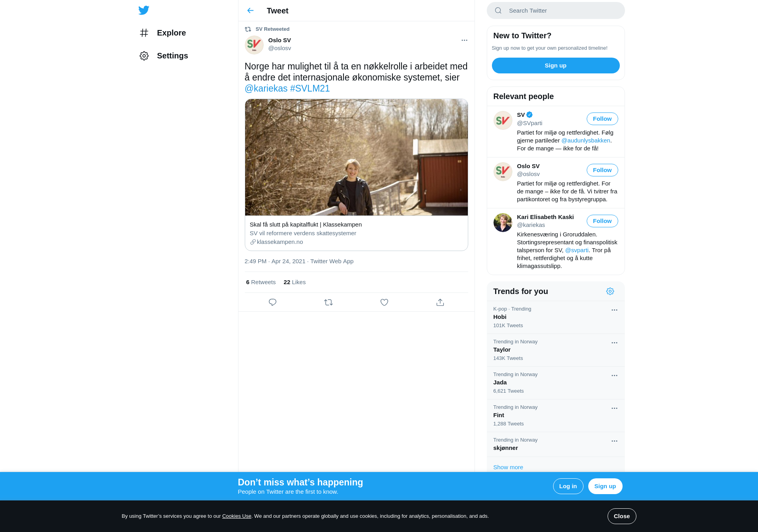Follow the SV @SVparti account
This screenshot has height=532, width=758.
coord(602,119)
